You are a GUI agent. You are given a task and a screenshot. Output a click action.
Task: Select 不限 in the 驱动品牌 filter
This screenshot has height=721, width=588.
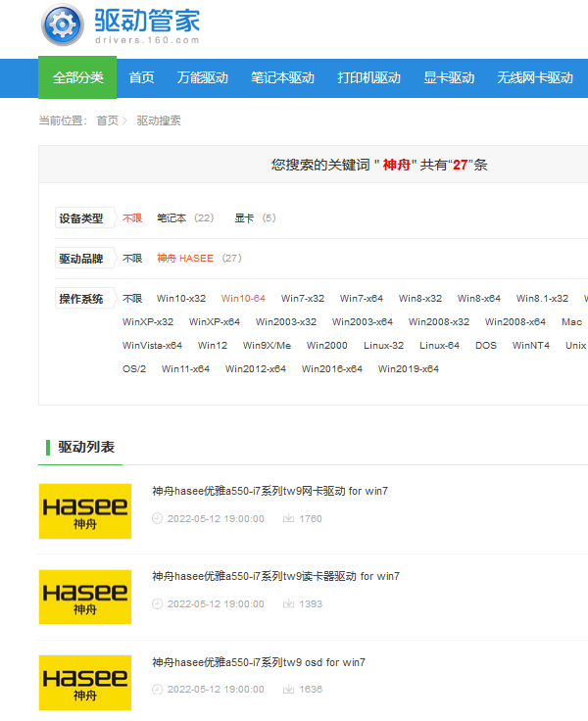pyautogui.click(x=132, y=258)
